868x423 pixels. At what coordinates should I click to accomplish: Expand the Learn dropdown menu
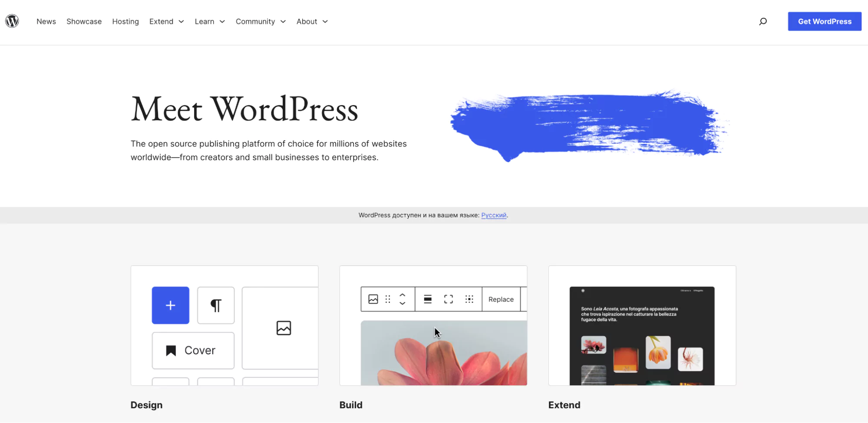click(x=210, y=21)
